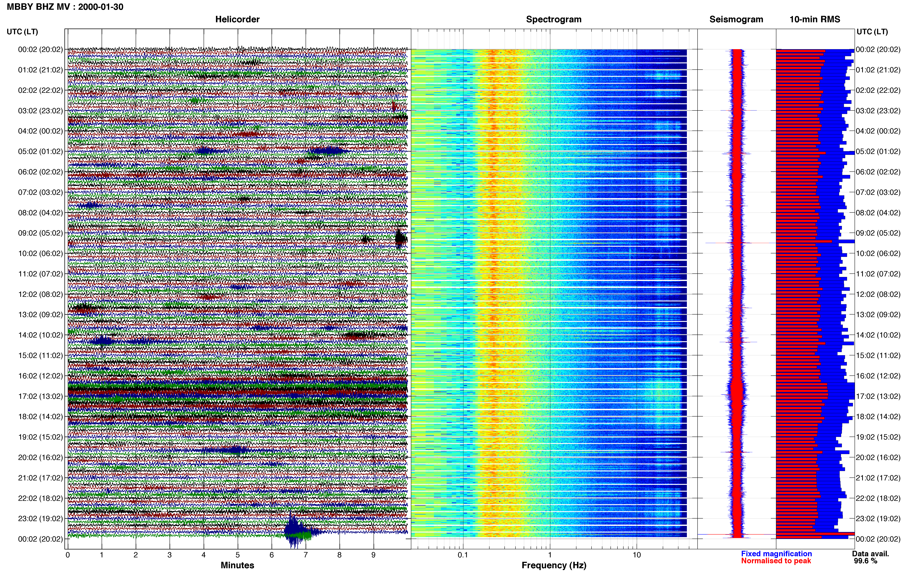Screen dimensions: 924x578
Task: Click the 10 Hz frequency tick label
Action: point(636,555)
